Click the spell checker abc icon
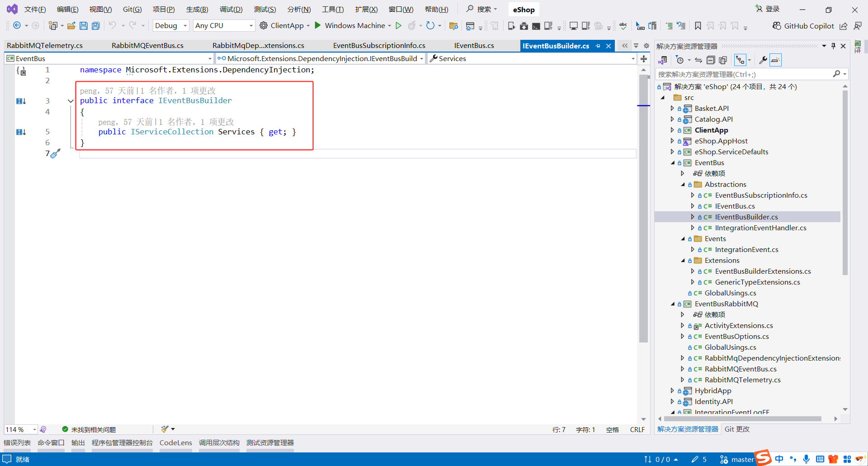The image size is (868, 466). (623, 26)
